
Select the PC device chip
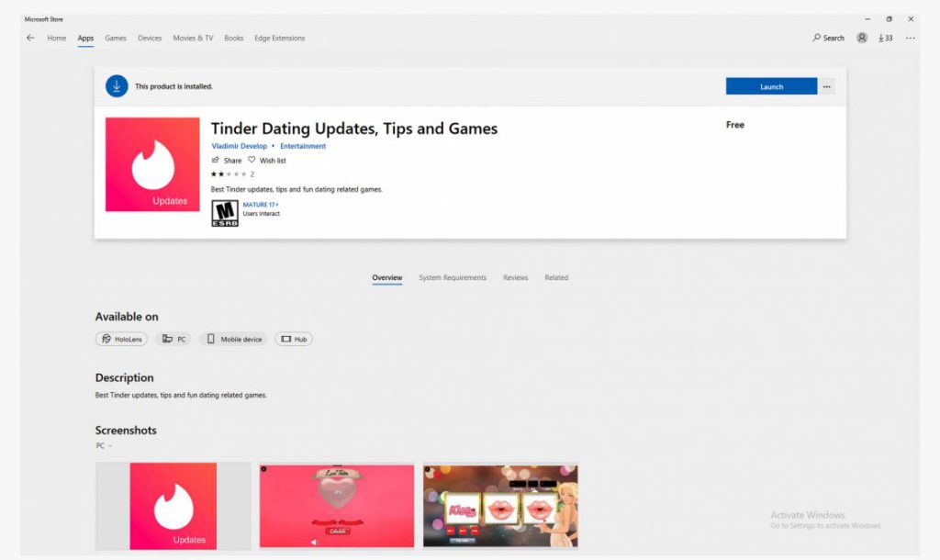click(x=173, y=339)
